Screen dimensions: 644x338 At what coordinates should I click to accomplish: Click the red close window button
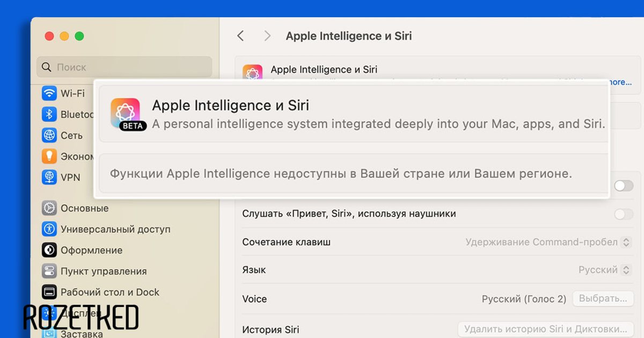pyautogui.click(x=49, y=36)
